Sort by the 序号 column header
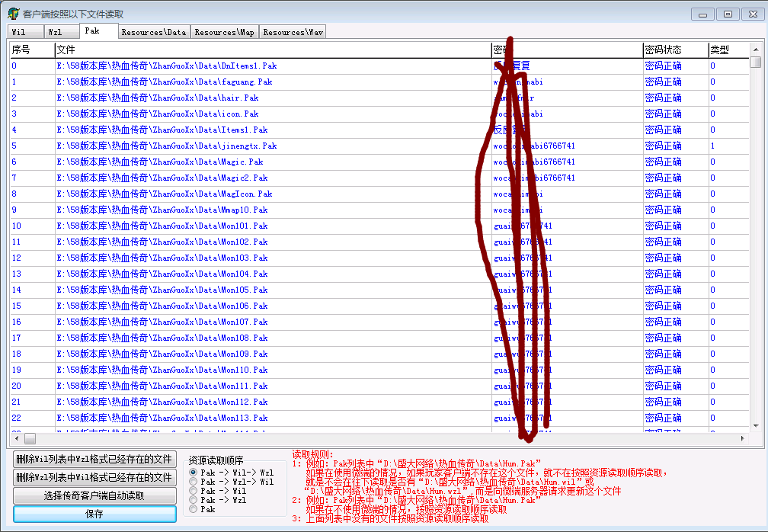The width and height of the screenshot is (768, 532). click(32, 50)
